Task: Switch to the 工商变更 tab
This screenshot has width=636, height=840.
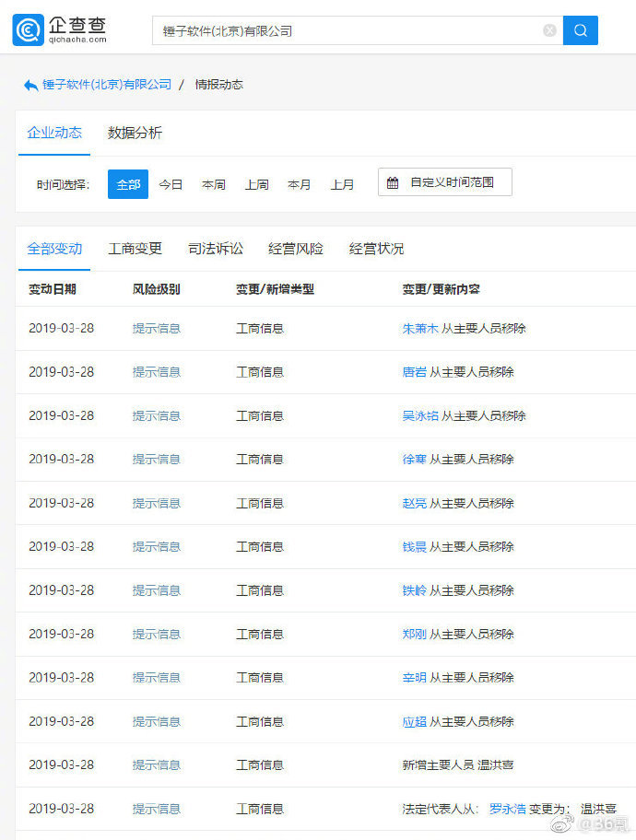Action: coord(135,249)
